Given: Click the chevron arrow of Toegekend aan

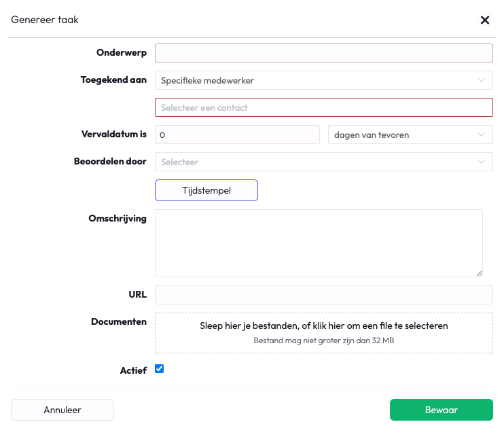Looking at the screenshot, I should 482,80.
